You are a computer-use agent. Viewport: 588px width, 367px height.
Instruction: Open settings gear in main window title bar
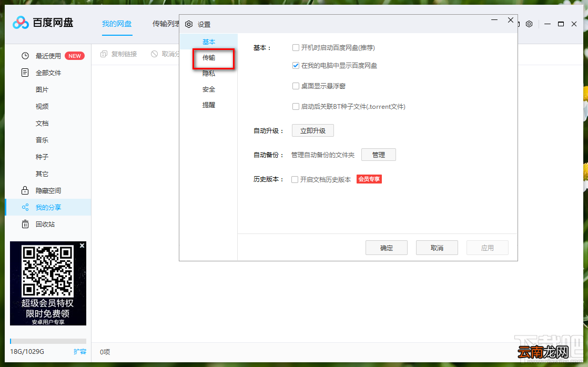(529, 24)
